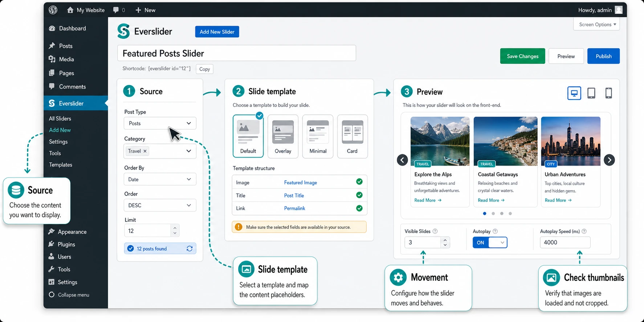Viewport: 644px width, 322px height.
Task: Select the Minimal slide template
Action: pos(318,136)
